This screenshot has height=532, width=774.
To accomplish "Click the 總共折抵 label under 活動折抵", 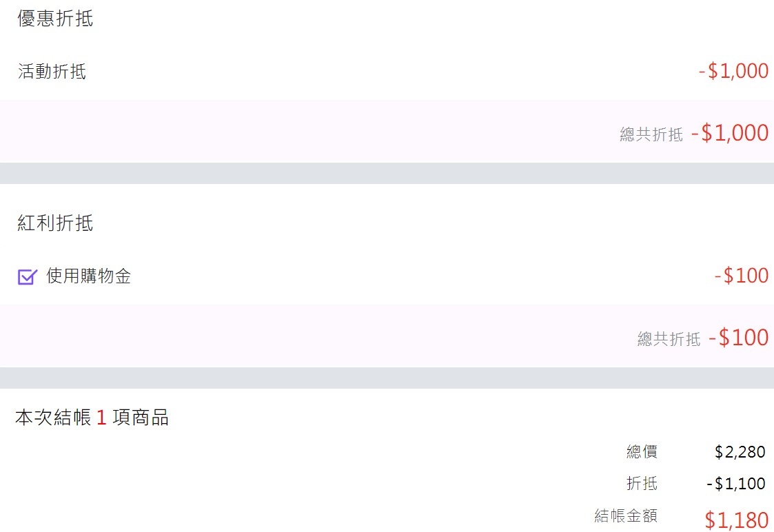I will click(x=651, y=134).
